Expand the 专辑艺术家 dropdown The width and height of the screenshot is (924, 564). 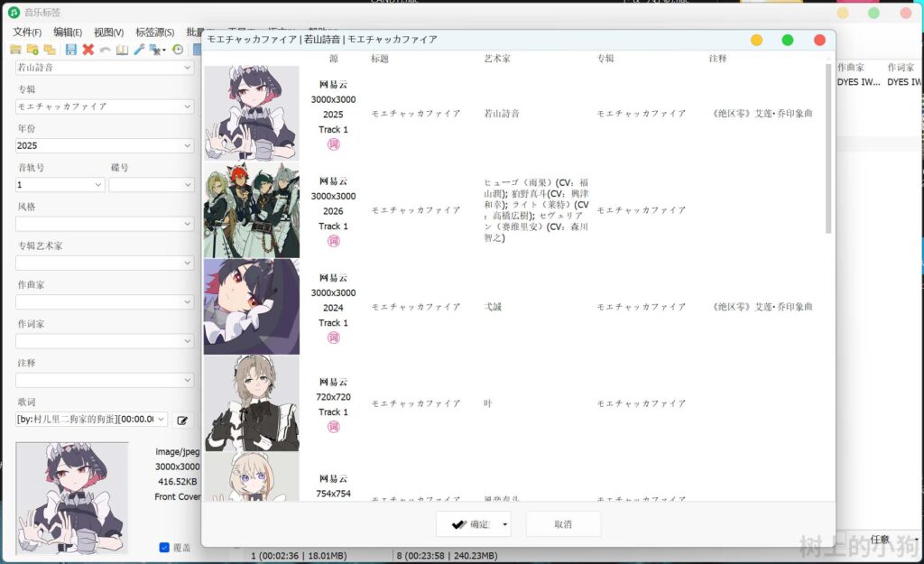pos(187,263)
